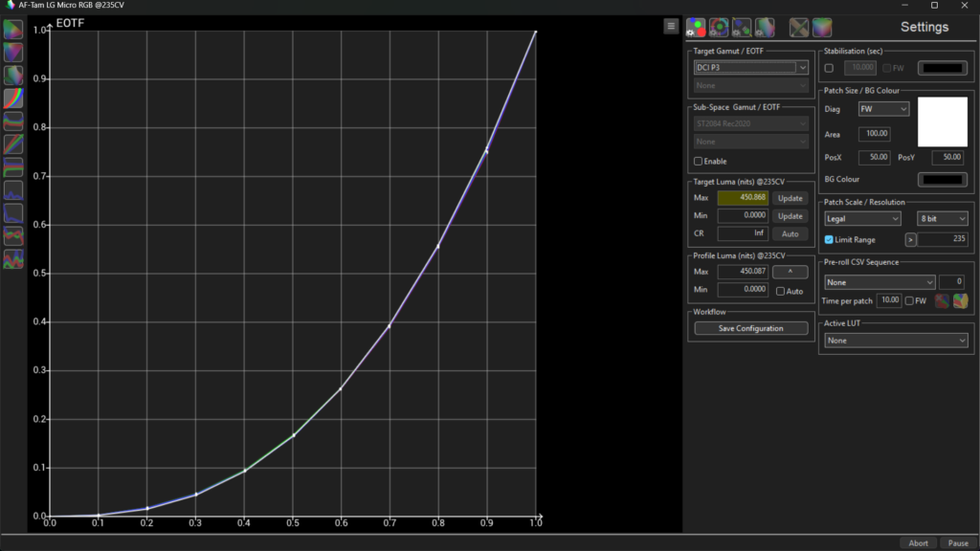980x551 pixels.
Task: Click the PosY 50.00 field
Action: [x=947, y=158]
